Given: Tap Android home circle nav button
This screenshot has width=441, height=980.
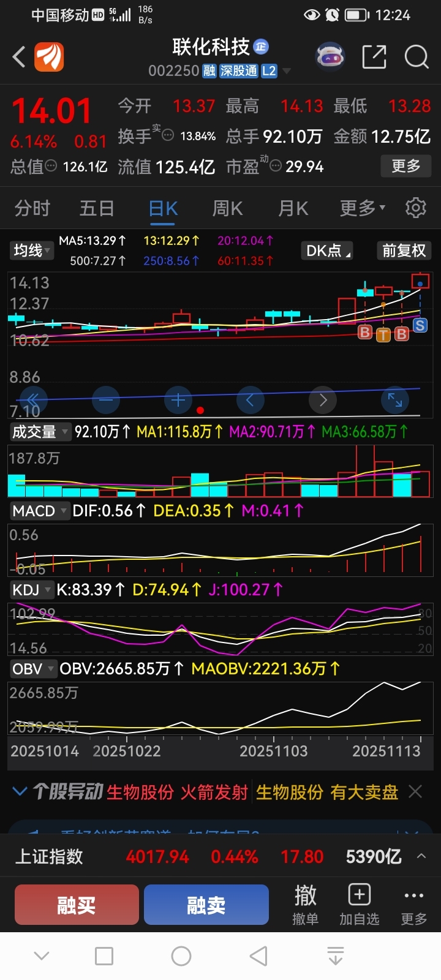Looking at the screenshot, I should (x=181, y=956).
